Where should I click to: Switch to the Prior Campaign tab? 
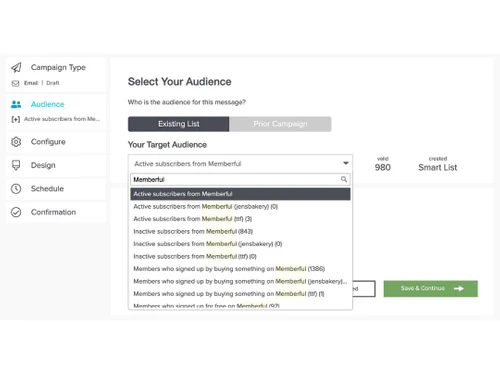[280, 124]
